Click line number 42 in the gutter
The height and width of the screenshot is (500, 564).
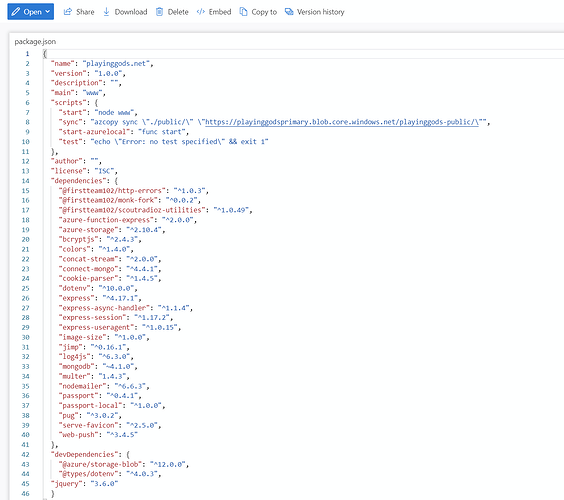[x=25, y=454]
